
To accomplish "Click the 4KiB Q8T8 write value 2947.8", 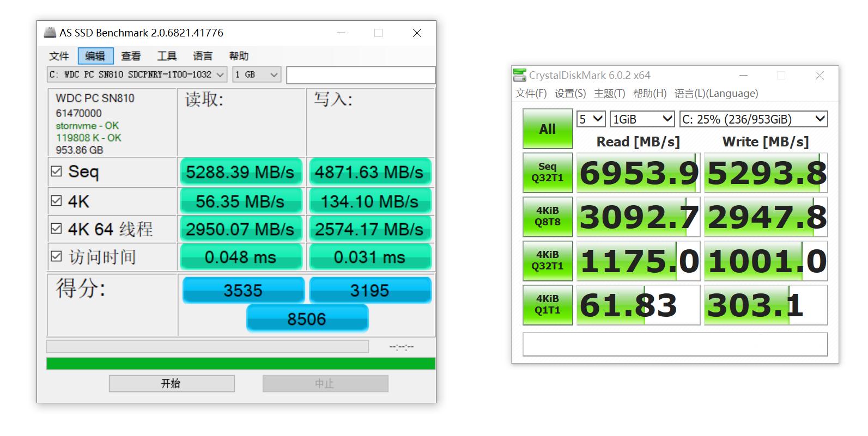I will tap(766, 217).
